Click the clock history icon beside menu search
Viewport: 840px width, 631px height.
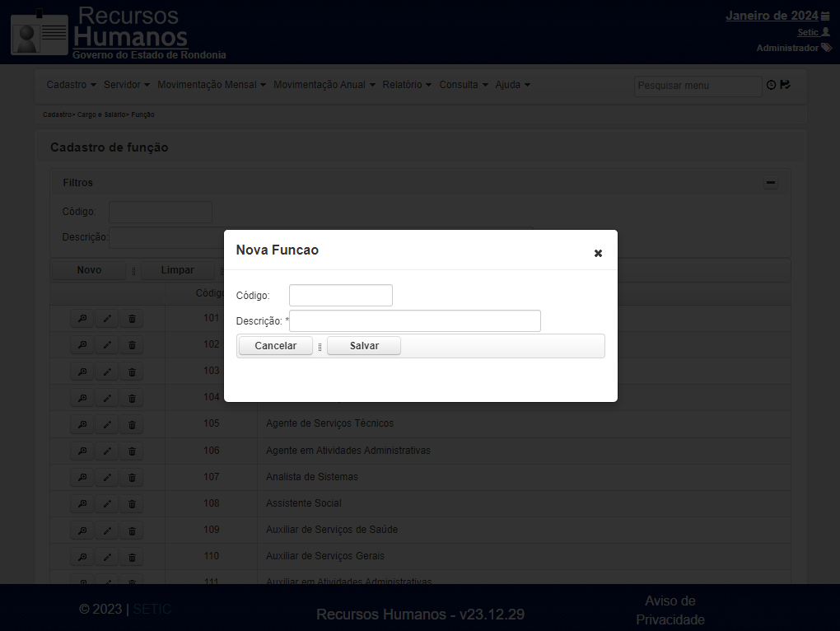coord(771,85)
